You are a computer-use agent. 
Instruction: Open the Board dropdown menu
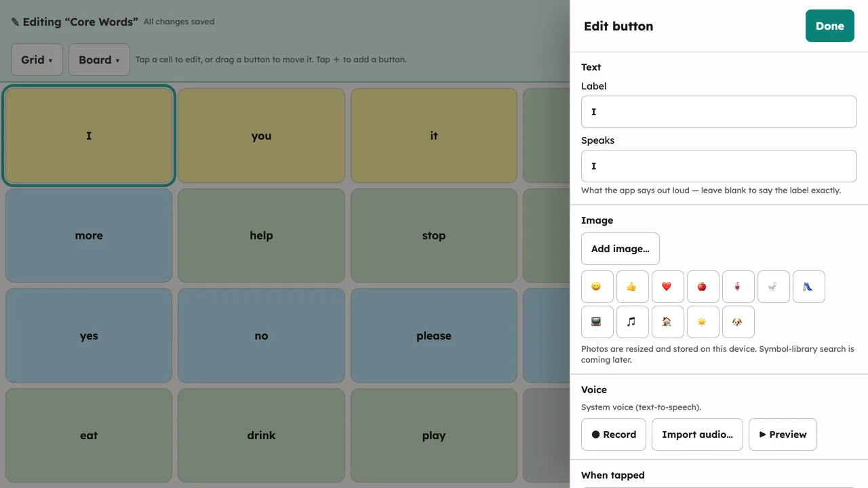pos(99,60)
